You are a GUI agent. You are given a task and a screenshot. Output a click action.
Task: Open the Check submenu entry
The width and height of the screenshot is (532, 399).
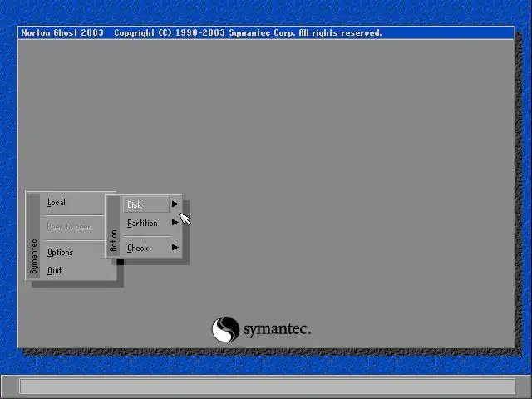[138, 248]
